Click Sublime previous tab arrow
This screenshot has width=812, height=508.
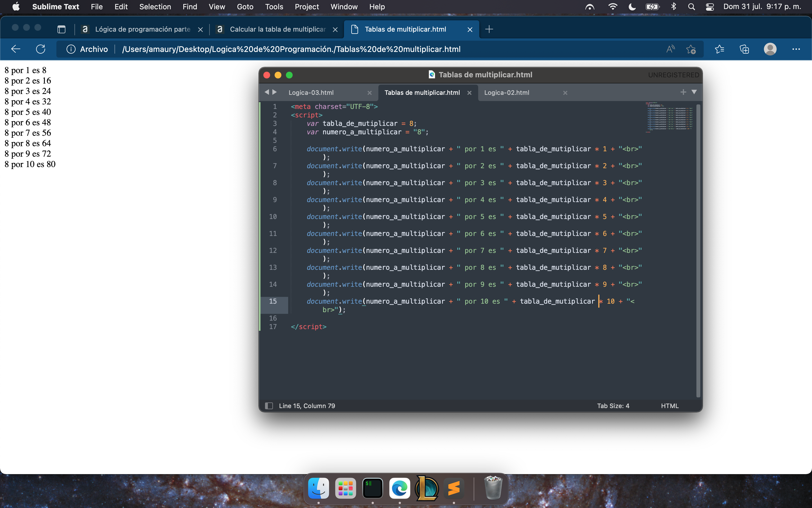267,92
